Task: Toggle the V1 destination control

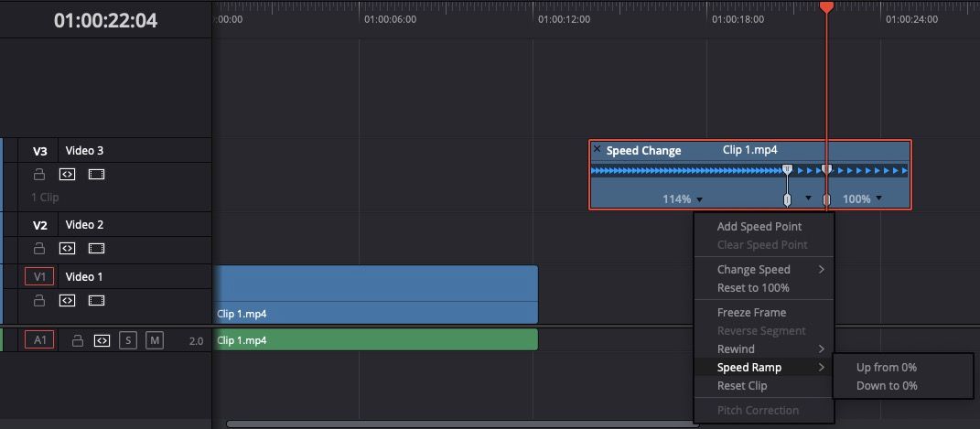Action: tap(39, 276)
